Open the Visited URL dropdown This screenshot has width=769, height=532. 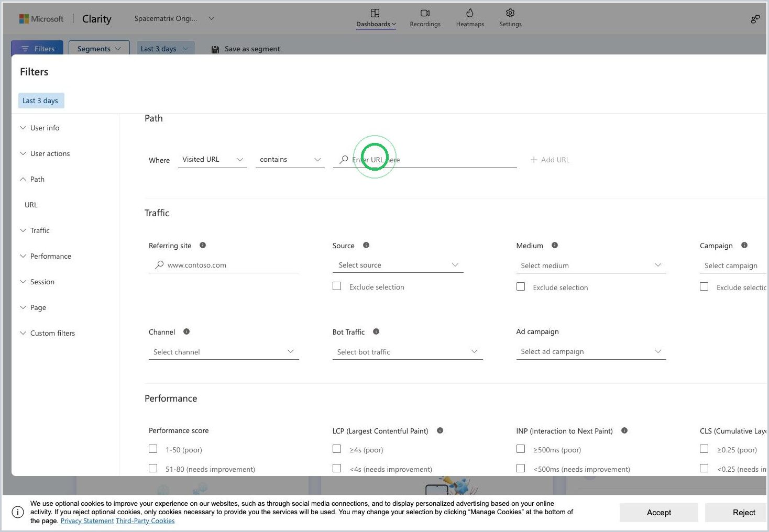tap(213, 160)
